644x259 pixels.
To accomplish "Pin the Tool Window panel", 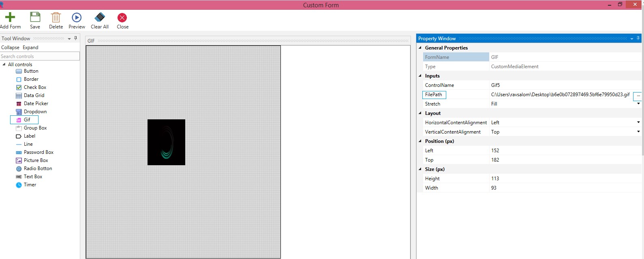I will point(75,38).
